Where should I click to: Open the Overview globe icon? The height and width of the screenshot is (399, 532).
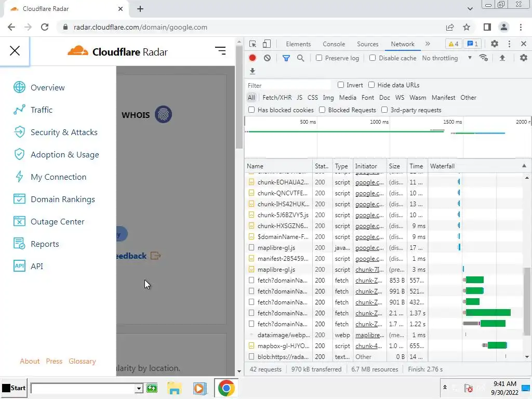click(19, 87)
